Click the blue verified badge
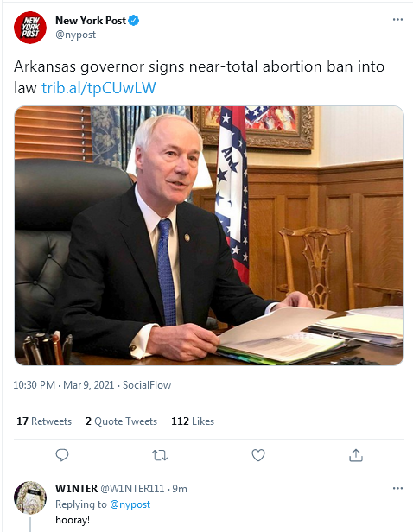The height and width of the screenshot is (532, 413). coord(134,21)
